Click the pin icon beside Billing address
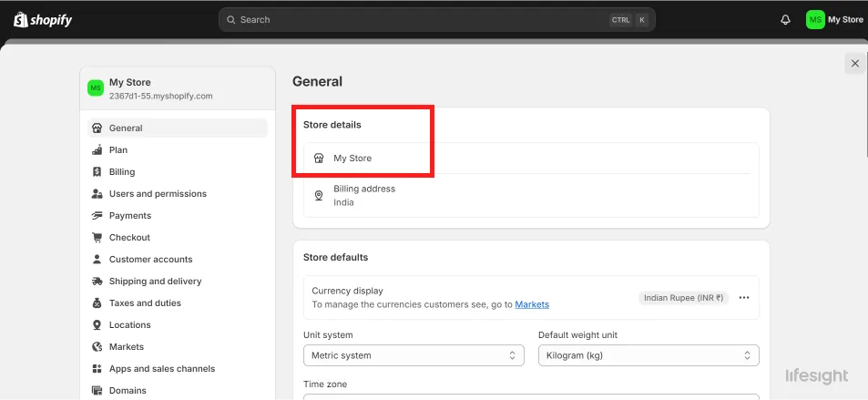 click(318, 196)
